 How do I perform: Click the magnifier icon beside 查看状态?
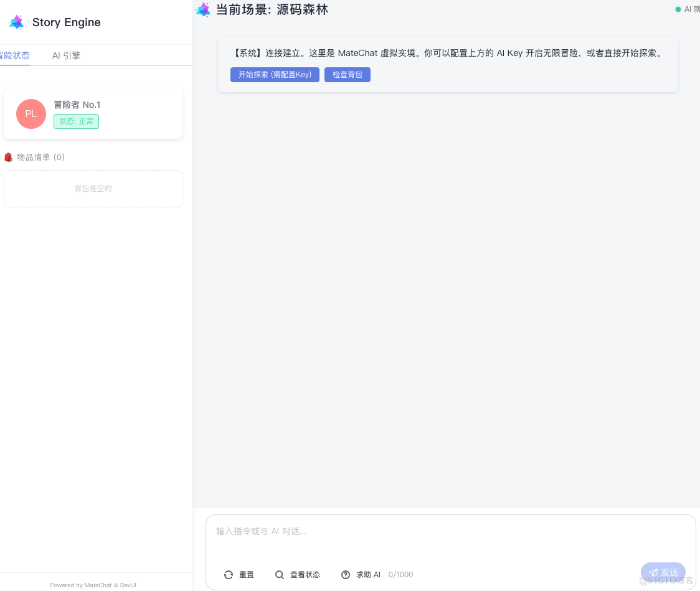coord(280,575)
